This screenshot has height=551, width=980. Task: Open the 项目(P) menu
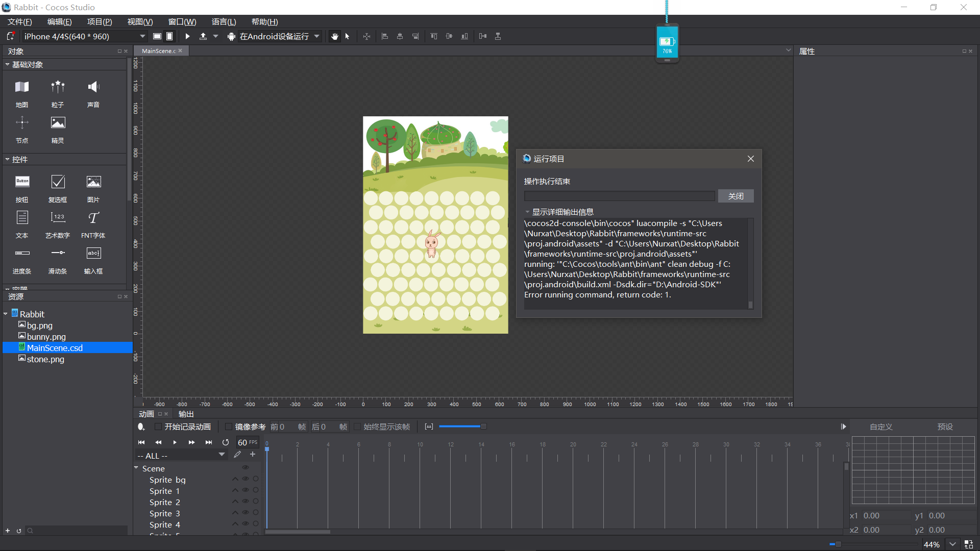(x=99, y=21)
